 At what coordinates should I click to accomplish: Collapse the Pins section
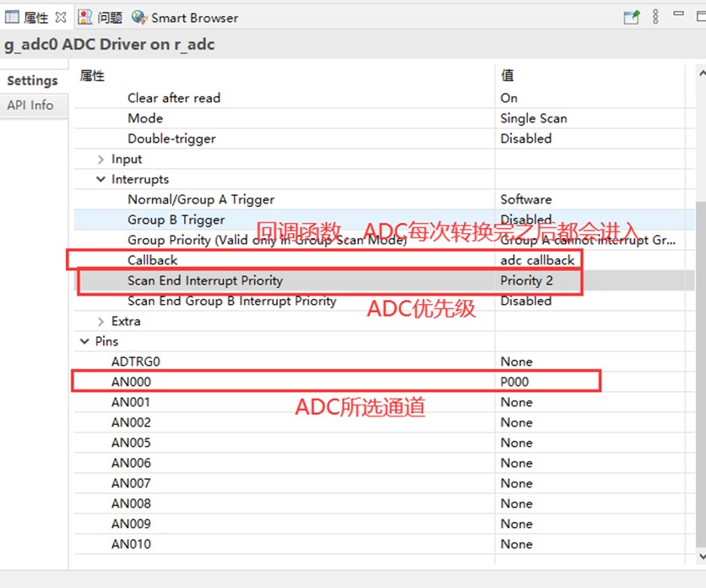pos(84,341)
